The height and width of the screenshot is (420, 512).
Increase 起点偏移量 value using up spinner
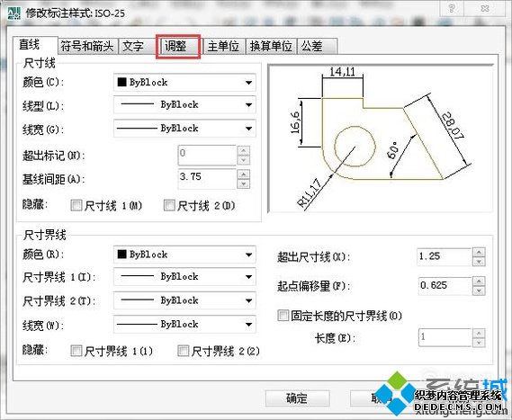[479, 281]
